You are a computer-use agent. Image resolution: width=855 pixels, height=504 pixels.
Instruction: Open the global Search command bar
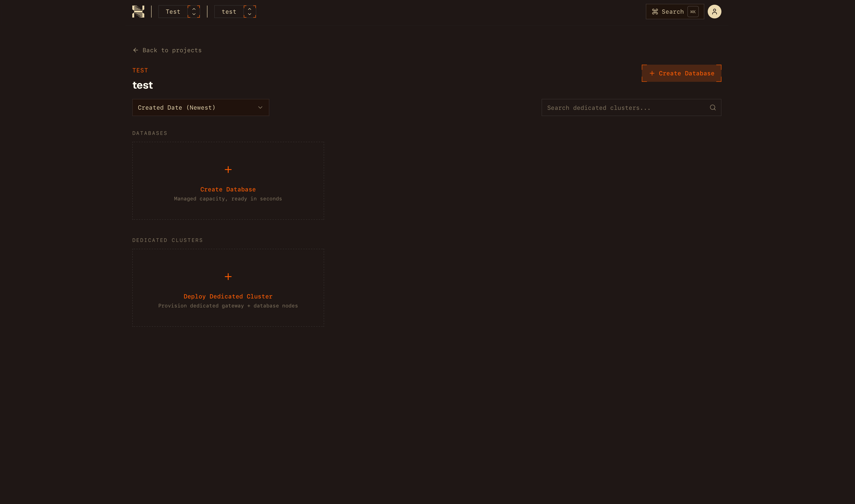675,12
